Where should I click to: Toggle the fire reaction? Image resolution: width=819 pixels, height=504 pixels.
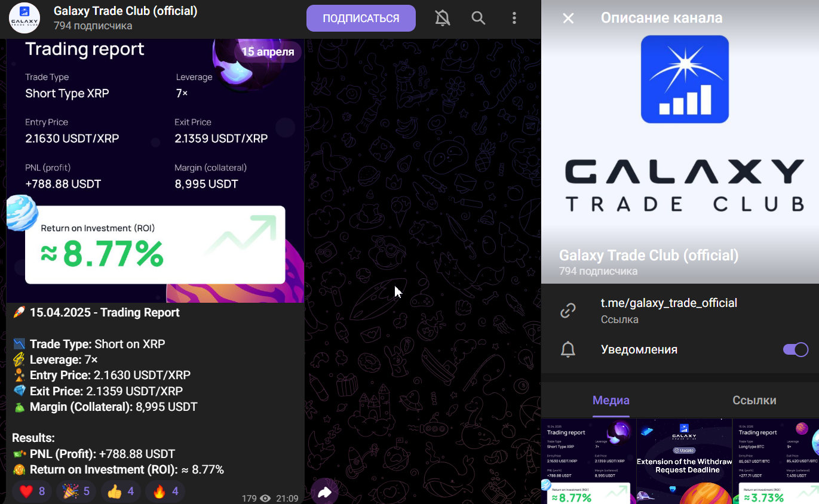(165, 491)
